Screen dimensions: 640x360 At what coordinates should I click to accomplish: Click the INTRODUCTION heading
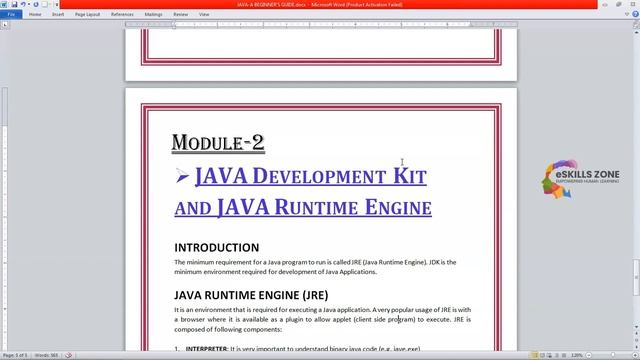[x=217, y=247]
